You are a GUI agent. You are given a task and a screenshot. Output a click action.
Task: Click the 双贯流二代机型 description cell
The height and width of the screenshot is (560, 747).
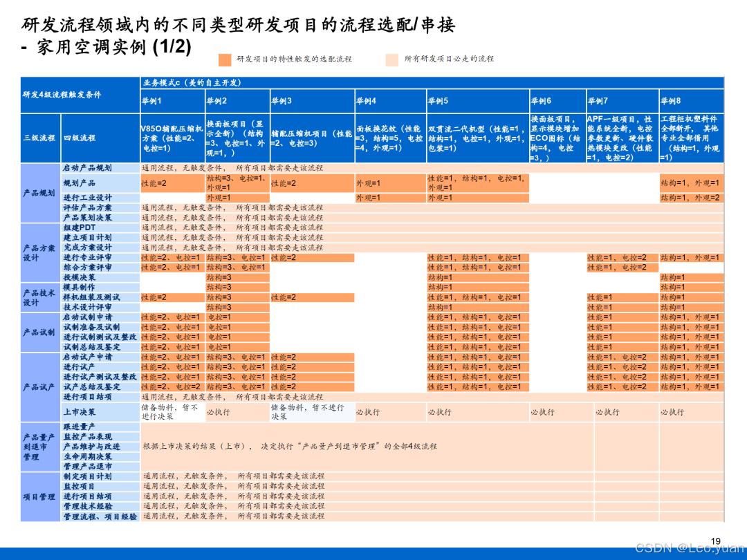478,138
